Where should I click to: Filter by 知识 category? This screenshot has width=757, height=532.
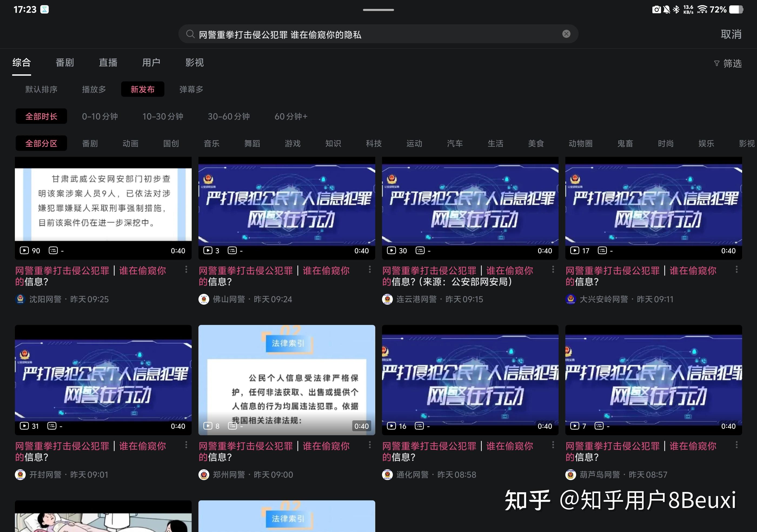coord(333,143)
